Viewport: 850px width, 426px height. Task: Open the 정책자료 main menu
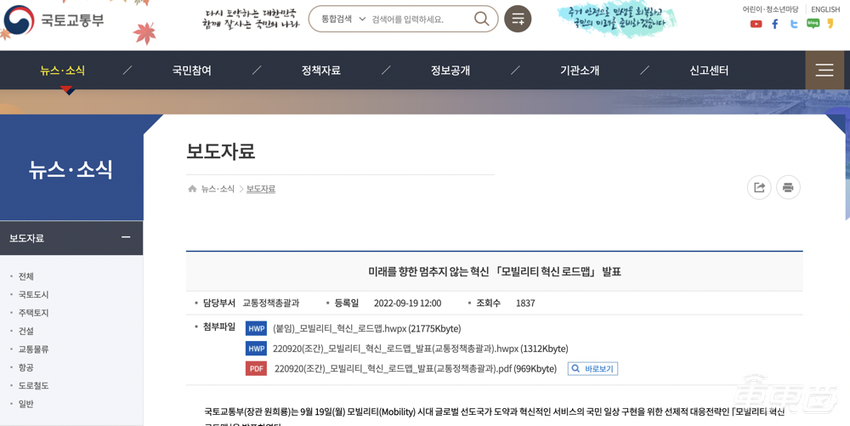click(x=321, y=70)
